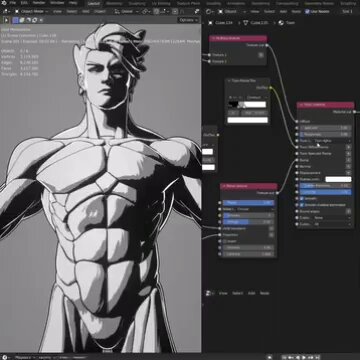Open View menu in upper node editor header
The height and width of the screenshot is (360, 360).
255,11
